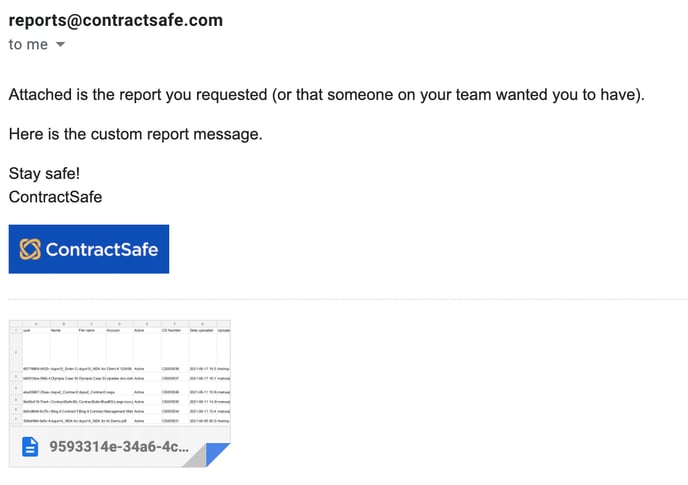The image size is (688, 485).
Task: Click the blue folded corner of attachment
Action: (x=218, y=453)
